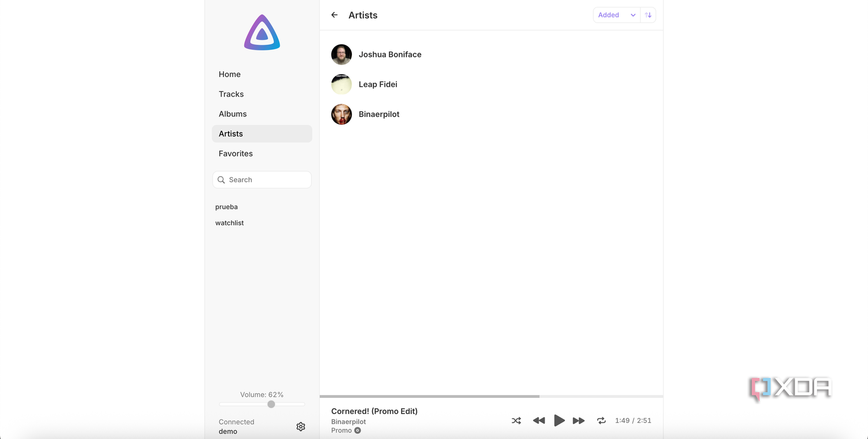The image size is (868, 439).
Task: Go back using the arrow beside Artists
Action: click(x=334, y=15)
